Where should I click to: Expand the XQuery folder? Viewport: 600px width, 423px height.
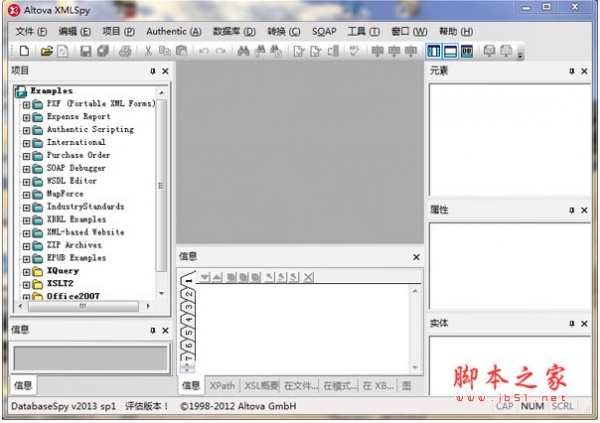[26, 272]
